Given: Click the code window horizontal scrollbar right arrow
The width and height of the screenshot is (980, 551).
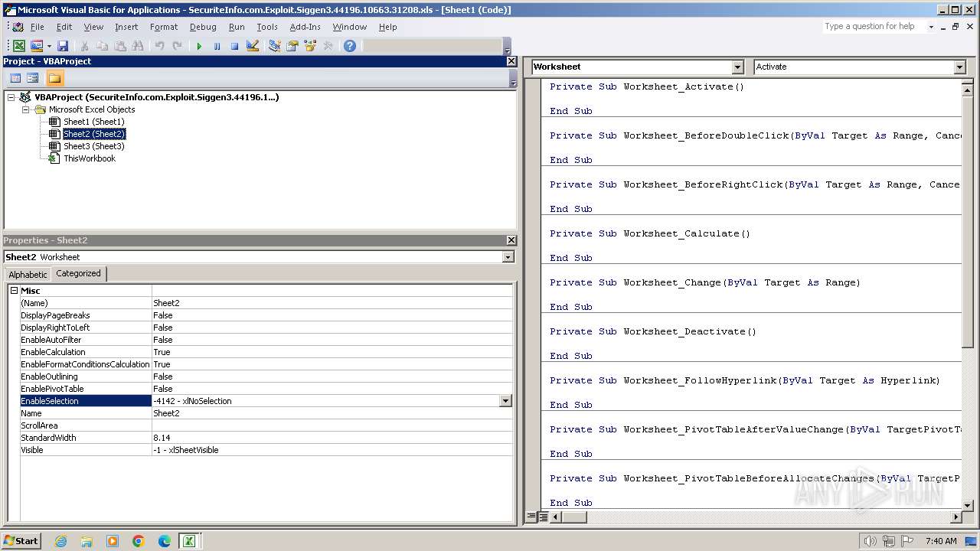Looking at the screenshot, I should (x=955, y=517).
